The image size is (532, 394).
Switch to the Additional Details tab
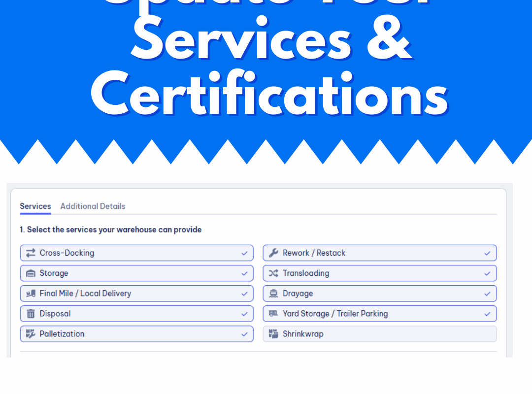pyautogui.click(x=93, y=206)
